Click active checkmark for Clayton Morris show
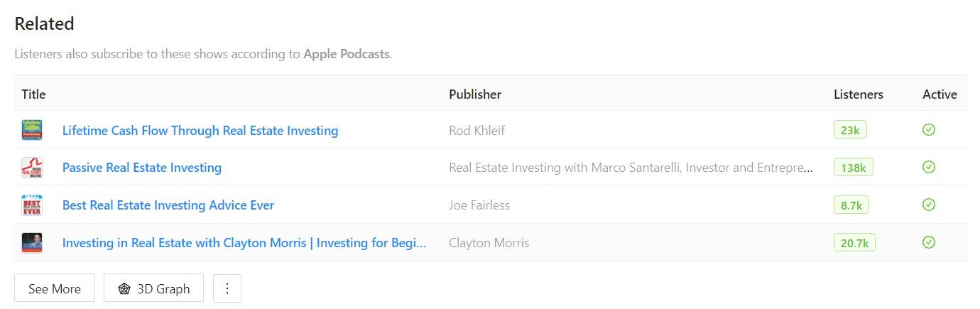The height and width of the screenshot is (309, 980). point(928,242)
